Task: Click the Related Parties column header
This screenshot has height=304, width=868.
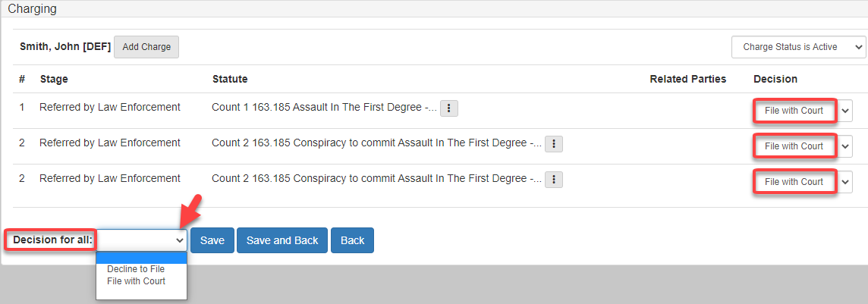Action: 687,79
